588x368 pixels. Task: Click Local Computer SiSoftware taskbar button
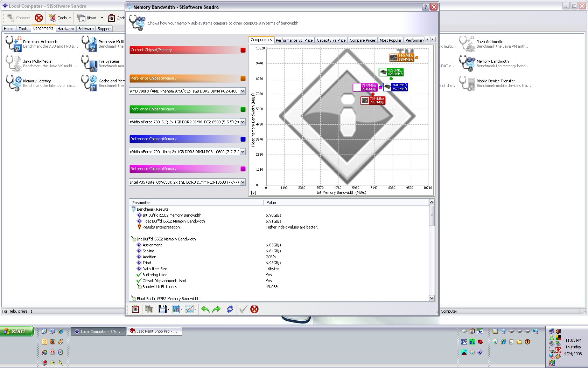(x=98, y=331)
